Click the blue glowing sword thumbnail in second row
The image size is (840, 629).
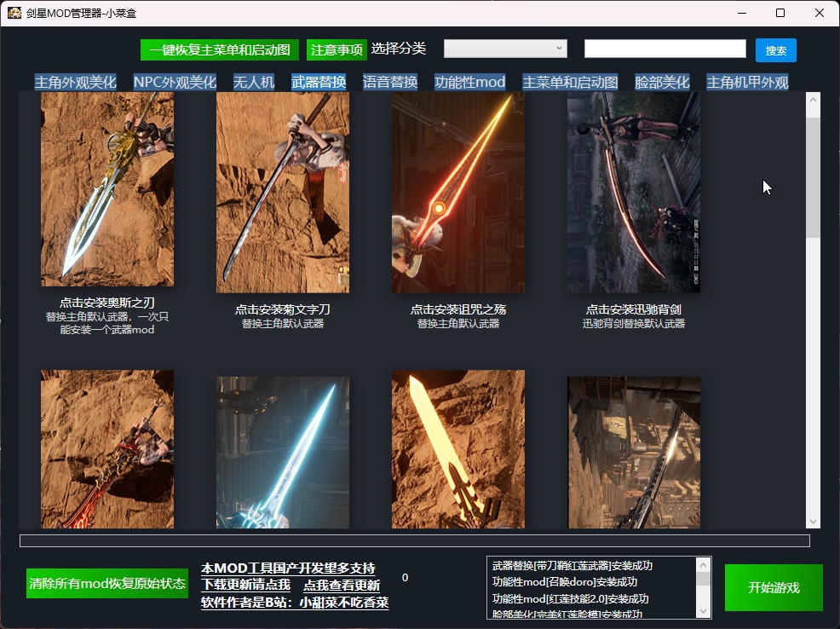click(x=283, y=453)
